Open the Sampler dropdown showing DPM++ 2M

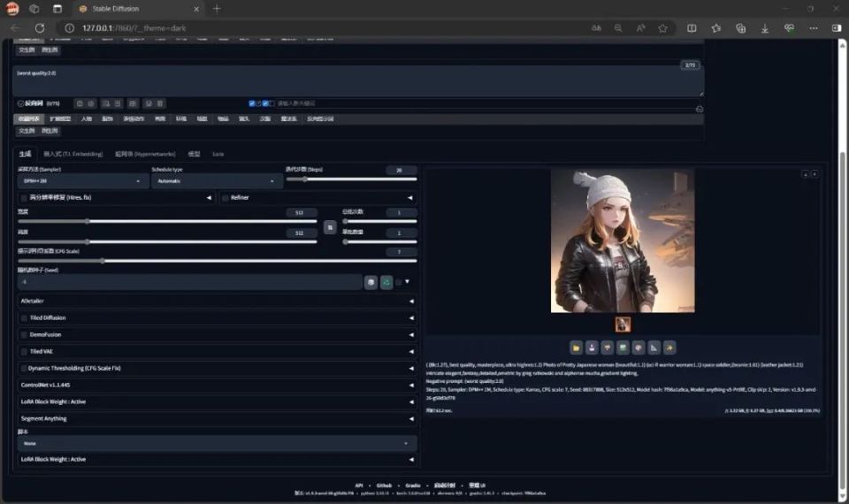[x=83, y=180]
